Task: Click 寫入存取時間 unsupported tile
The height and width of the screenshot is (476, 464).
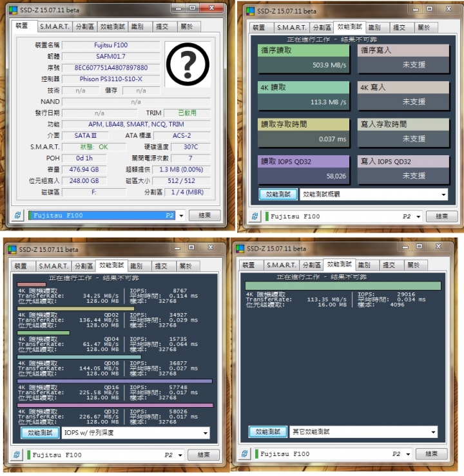Action: (x=403, y=133)
